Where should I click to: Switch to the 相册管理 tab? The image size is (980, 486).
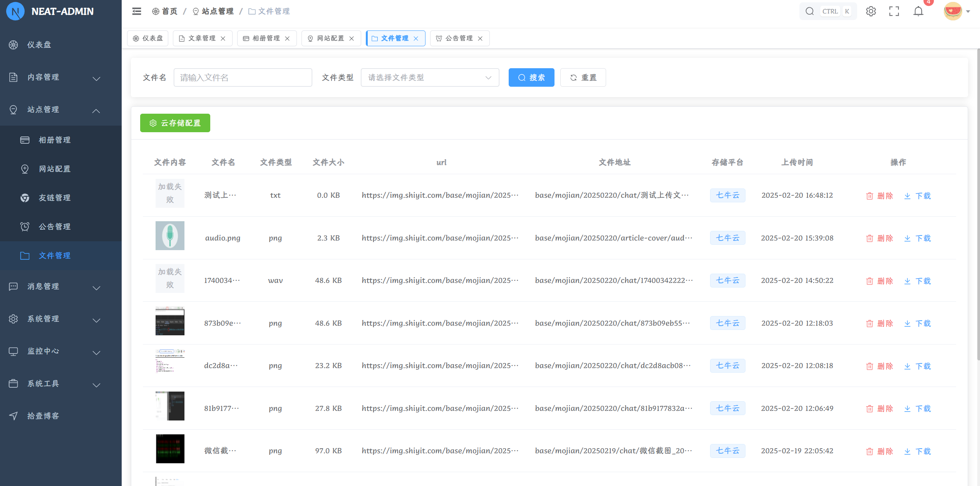tap(266, 39)
